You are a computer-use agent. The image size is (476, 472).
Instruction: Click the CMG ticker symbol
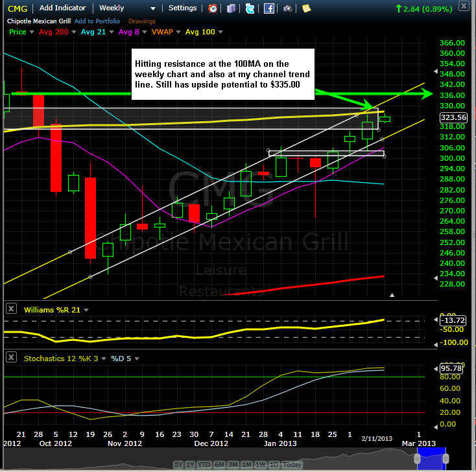(x=18, y=8)
